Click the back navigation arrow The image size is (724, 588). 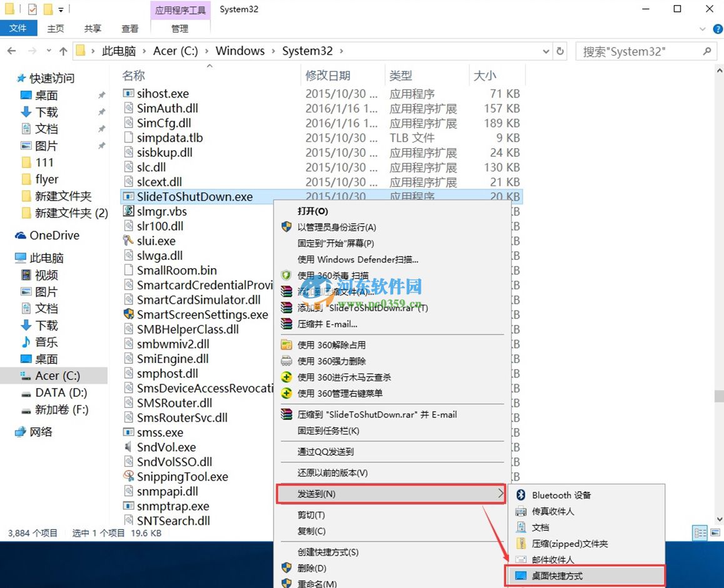11,51
